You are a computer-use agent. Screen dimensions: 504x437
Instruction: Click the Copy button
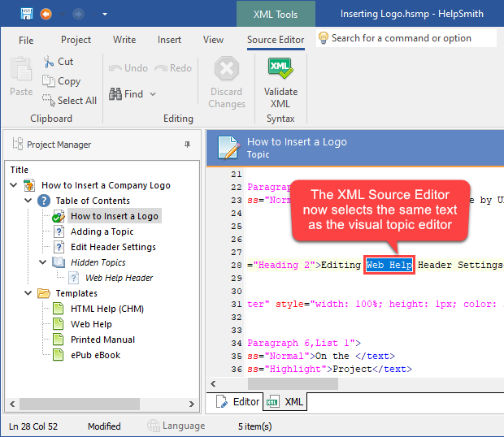(62, 81)
